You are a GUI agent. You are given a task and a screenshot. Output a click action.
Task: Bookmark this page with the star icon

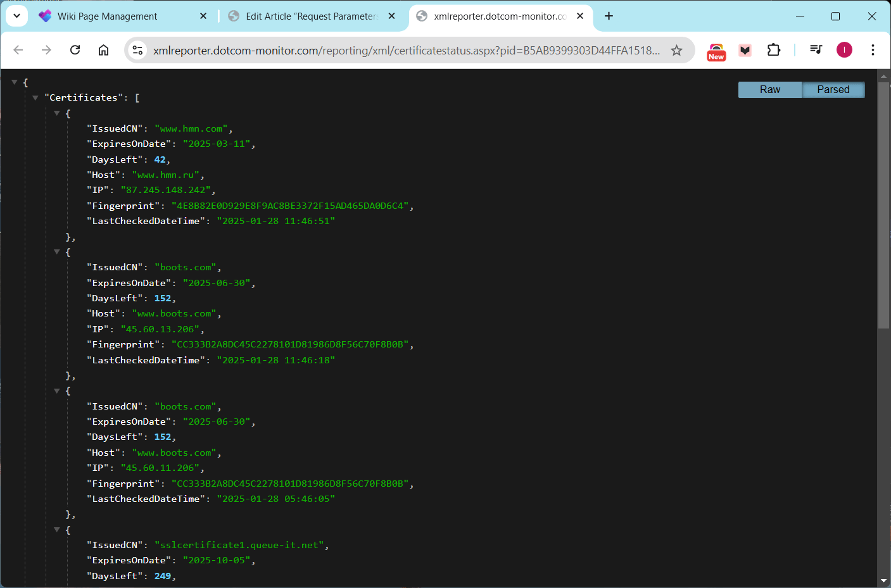pyautogui.click(x=677, y=50)
